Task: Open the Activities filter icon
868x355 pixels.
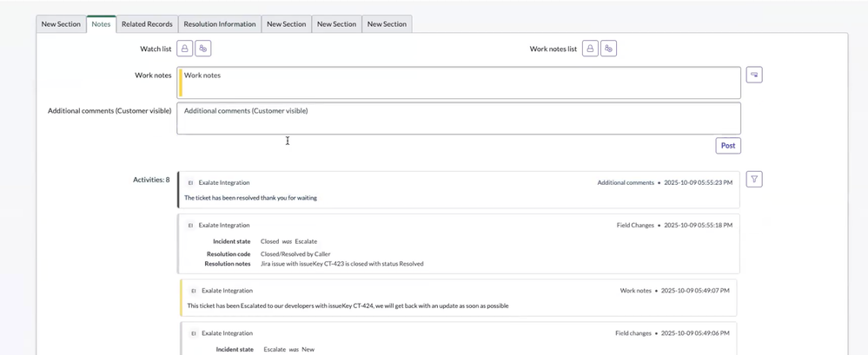Action: 754,179
